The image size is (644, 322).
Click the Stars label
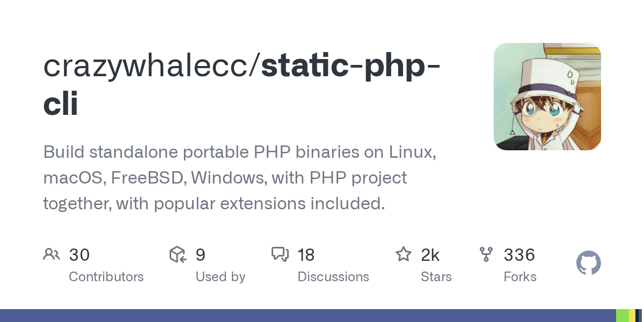click(x=436, y=277)
